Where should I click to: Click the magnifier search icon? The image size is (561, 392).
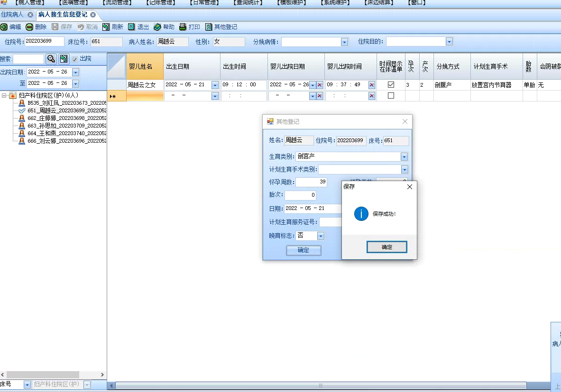[x=51, y=59]
